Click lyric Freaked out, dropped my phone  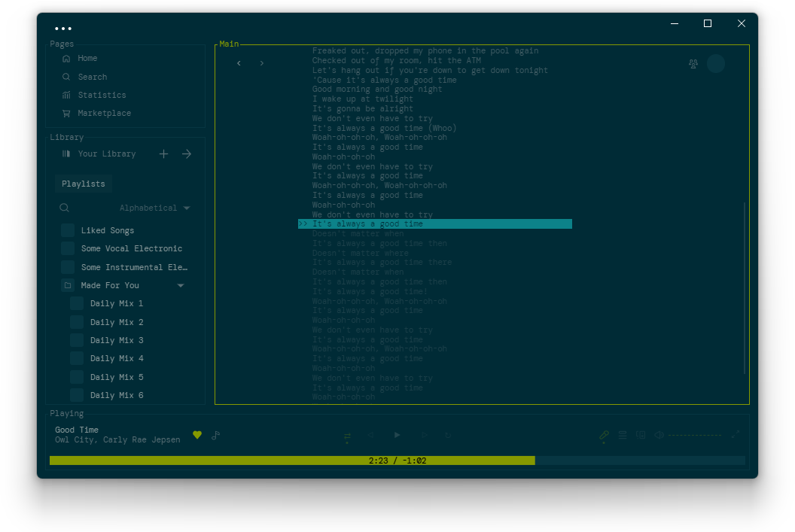tap(425, 51)
